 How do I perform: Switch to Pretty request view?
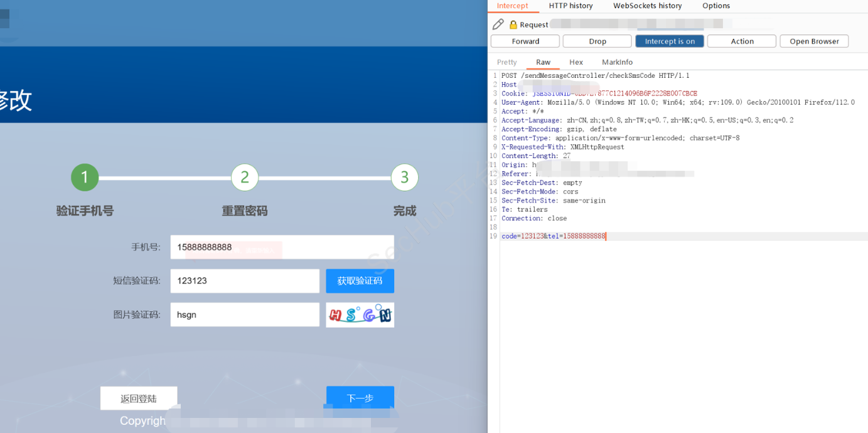507,62
